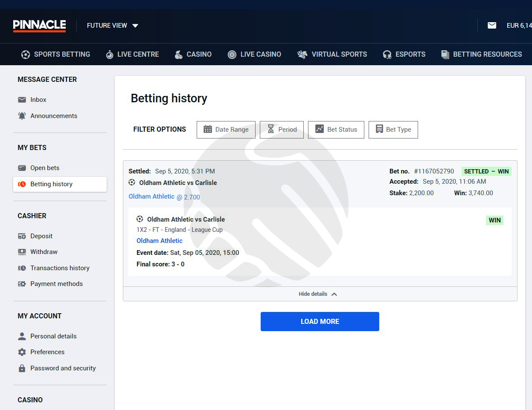Image resolution: width=532 pixels, height=410 pixels.
Task: Click the Payment methods icon
Action: 22,284
